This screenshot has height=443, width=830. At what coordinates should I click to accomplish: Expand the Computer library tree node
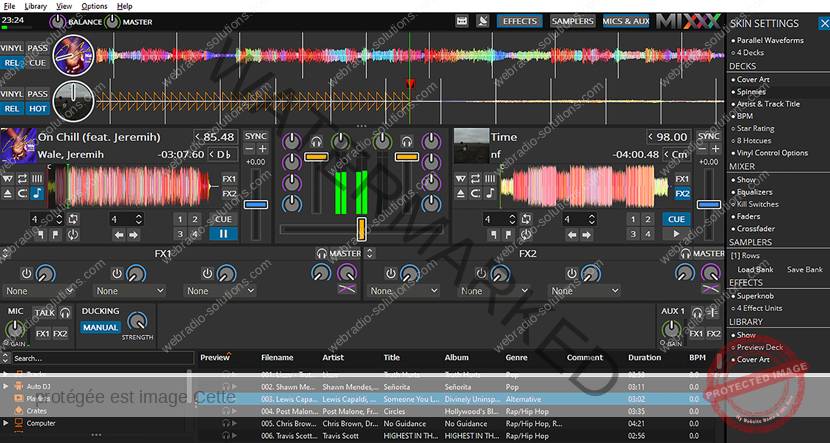tap(7, 423)
